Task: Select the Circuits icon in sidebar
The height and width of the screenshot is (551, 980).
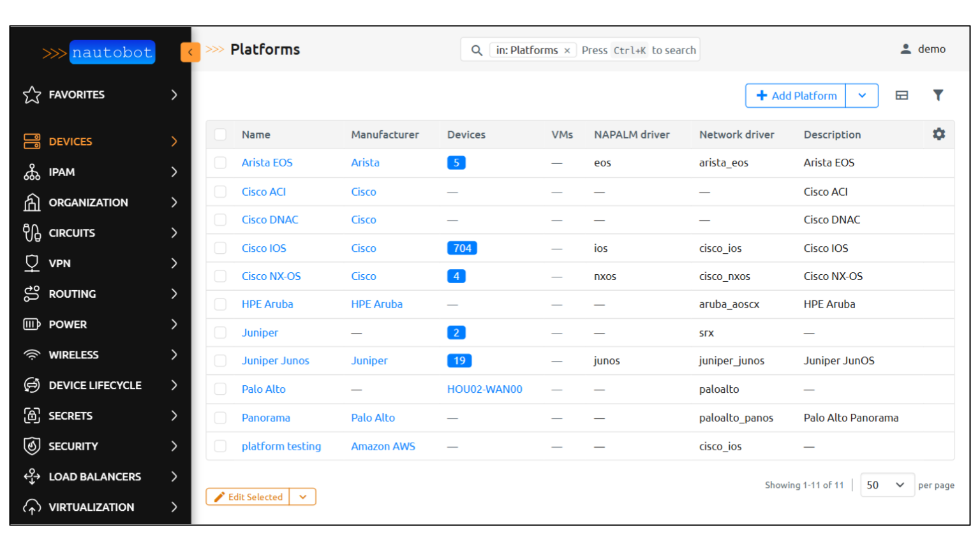Action: 32,233
